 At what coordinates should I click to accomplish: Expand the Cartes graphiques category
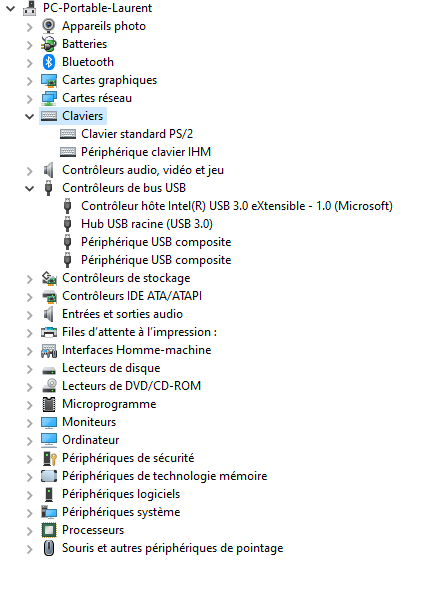click(29, 80)
